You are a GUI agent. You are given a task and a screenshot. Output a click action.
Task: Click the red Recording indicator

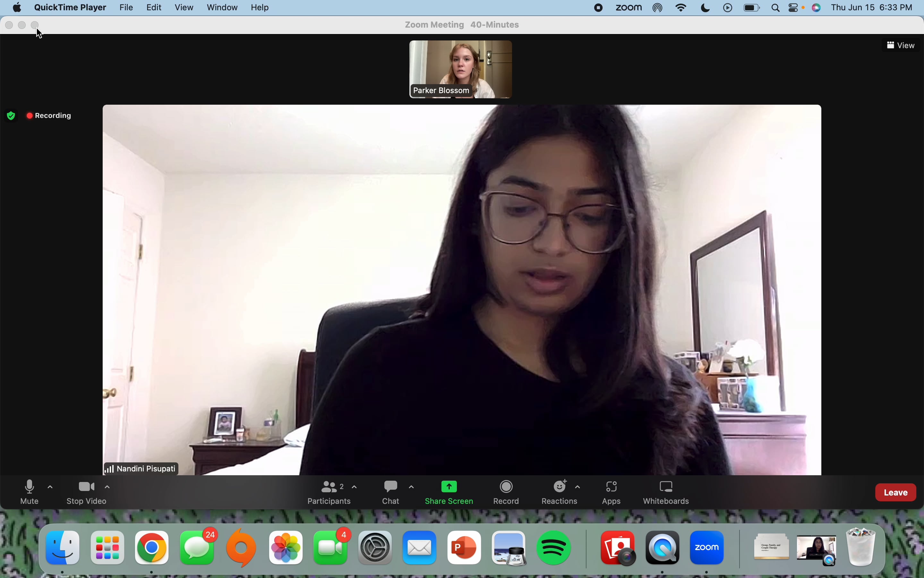click(x=49, y=116)
